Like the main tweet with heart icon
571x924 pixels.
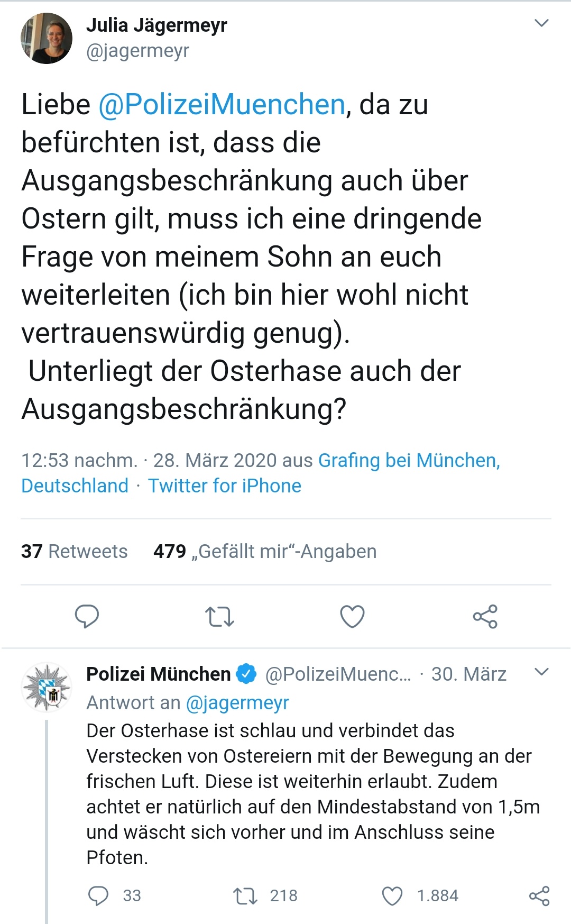tap(352, 616)
